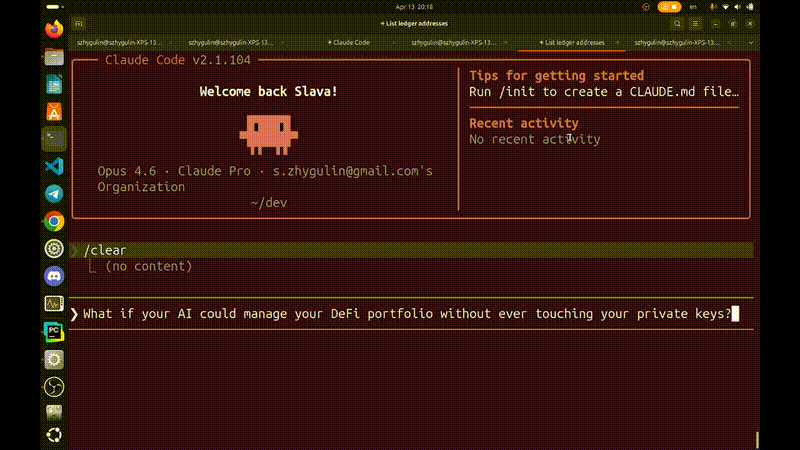Open the 'en' keyboard layout indicator
Viewport: 800px width, 450px height.
[x=693, y=7]
